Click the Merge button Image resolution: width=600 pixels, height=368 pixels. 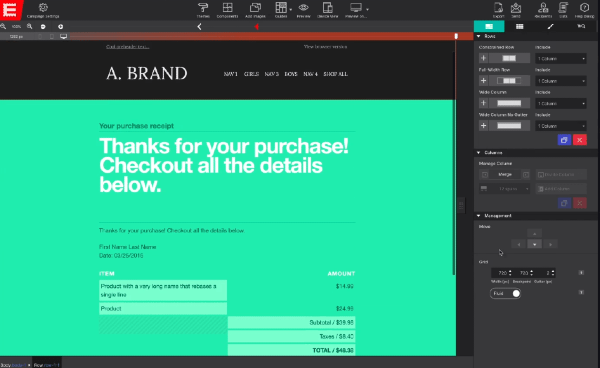[505, 174]
